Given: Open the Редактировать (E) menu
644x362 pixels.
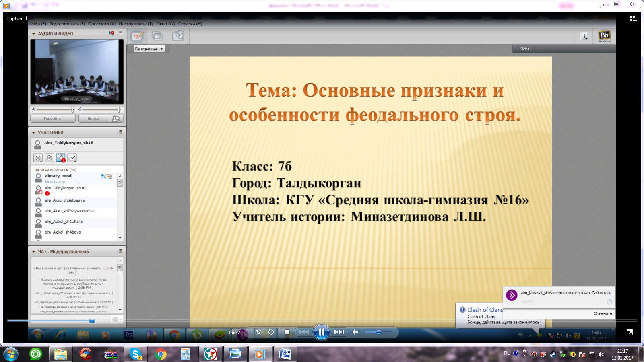Looking at the screenshot, I should click(67, 24).
